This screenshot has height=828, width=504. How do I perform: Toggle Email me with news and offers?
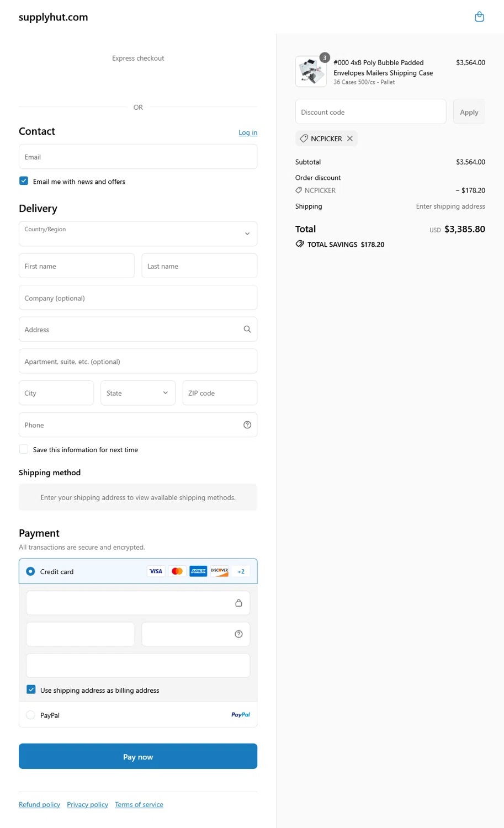coord(24,181)
